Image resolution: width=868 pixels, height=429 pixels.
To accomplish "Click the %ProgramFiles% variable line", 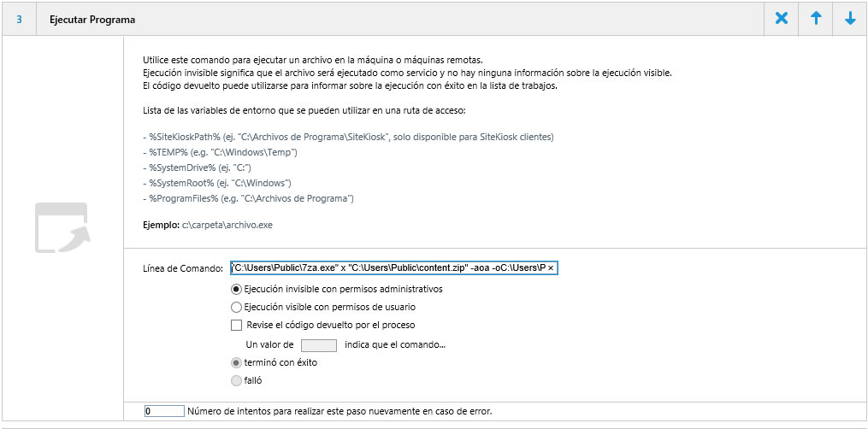I will (249, 198).
